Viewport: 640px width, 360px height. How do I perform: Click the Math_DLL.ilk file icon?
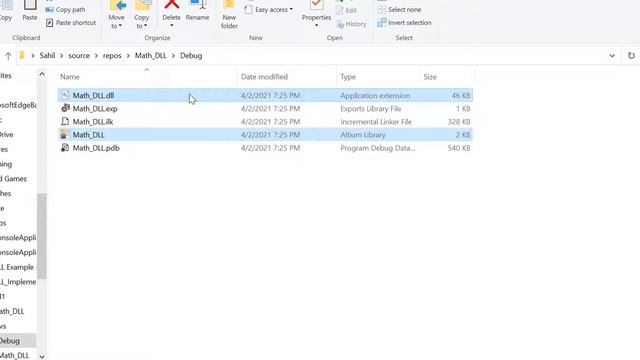pyautogui.click(x=65, y=121)
